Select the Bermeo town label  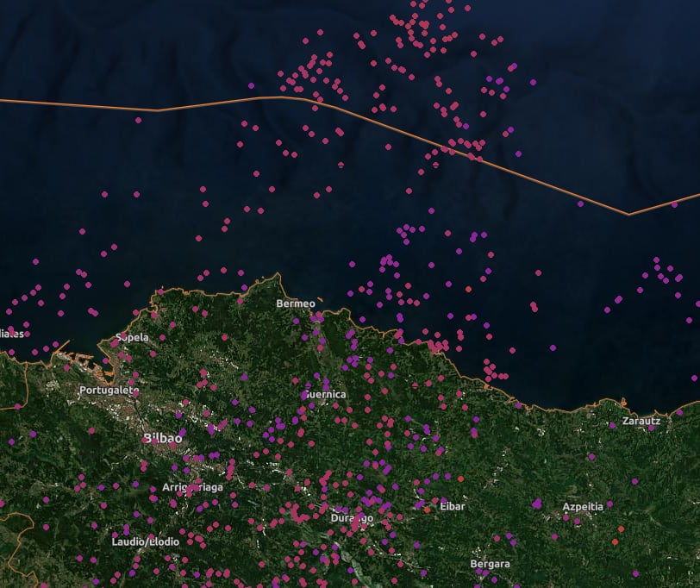click(x=296, y=304)
